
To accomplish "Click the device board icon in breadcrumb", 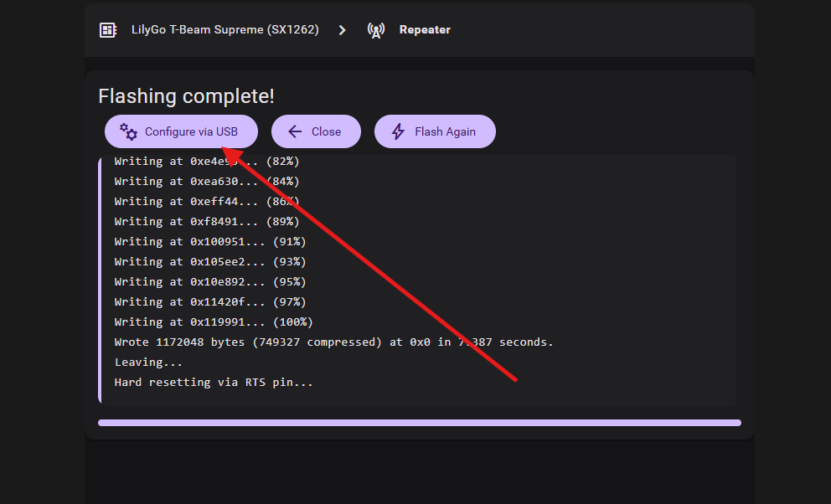I will (108, 30).
